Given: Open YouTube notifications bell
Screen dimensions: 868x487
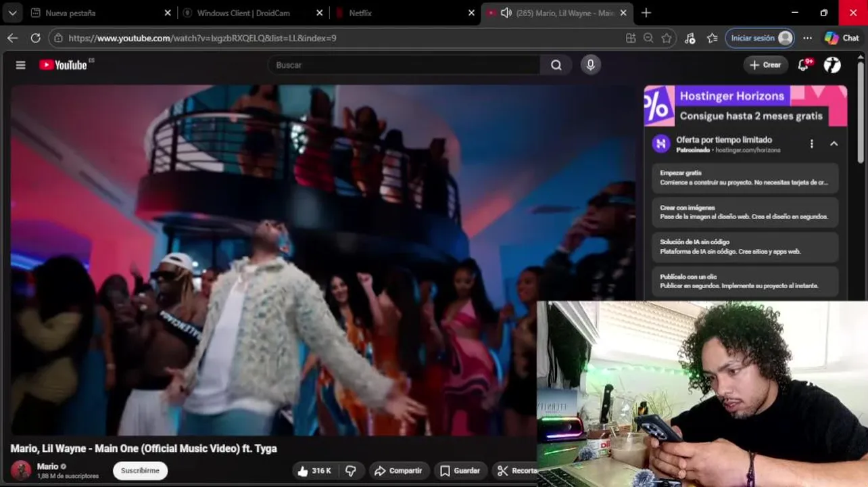Looking at the screenshot, I should point(803,65).
